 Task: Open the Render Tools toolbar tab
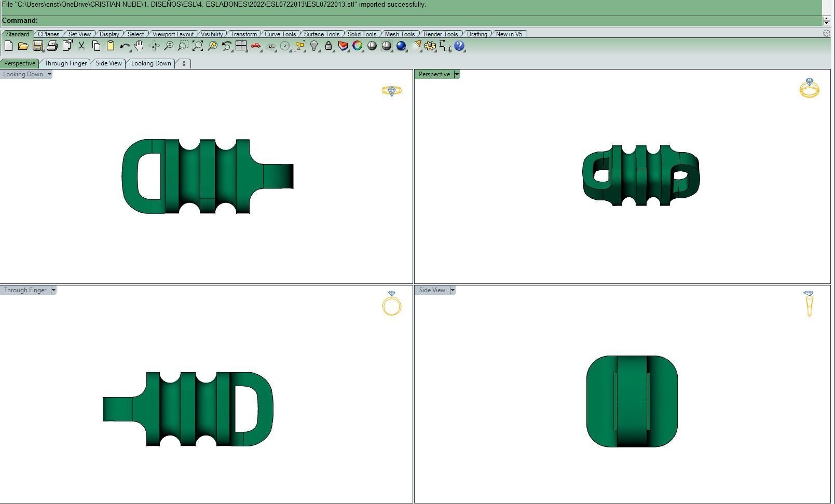click(x=441, y=34)
